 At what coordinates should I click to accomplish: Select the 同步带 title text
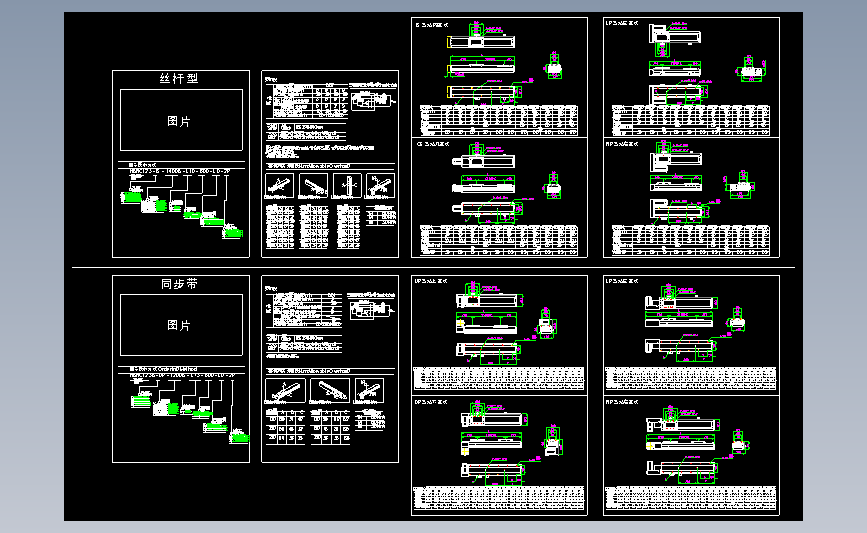tap(179, 284)
